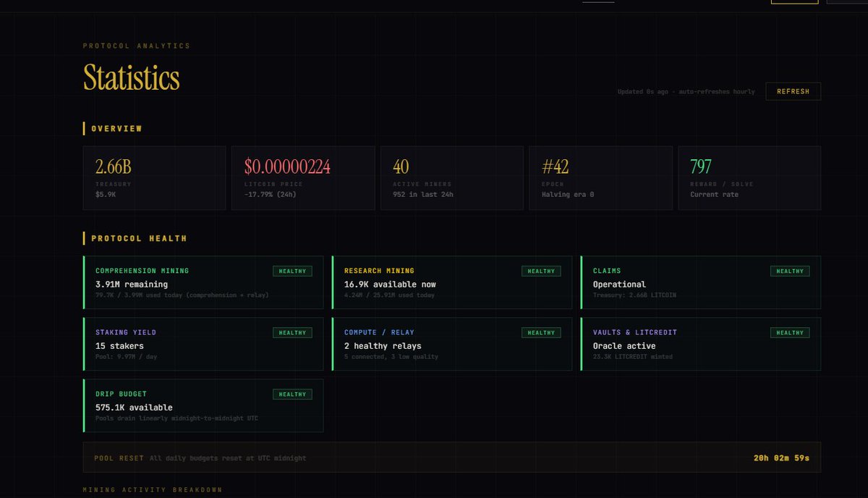Click the STAKING YIELD card title

(x=126, y=332)
